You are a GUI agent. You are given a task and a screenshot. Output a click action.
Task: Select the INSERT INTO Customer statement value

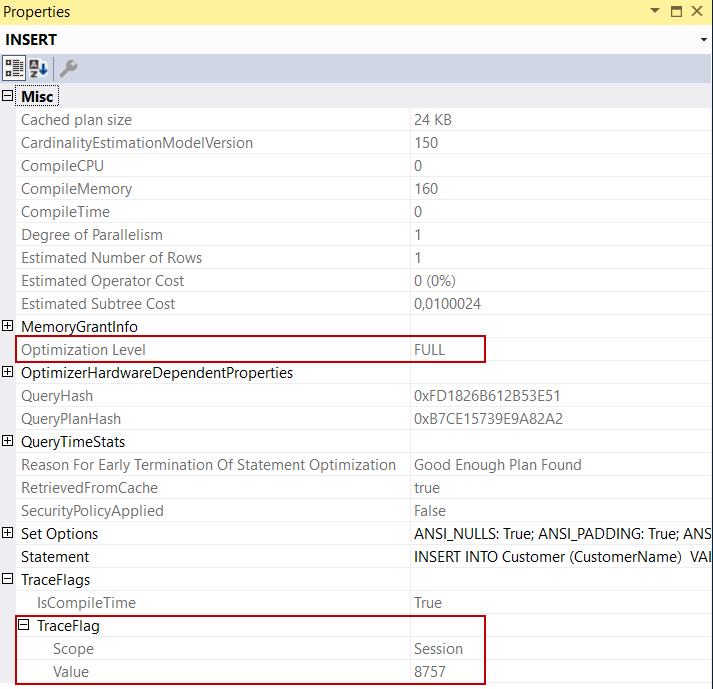pos(562,557)
